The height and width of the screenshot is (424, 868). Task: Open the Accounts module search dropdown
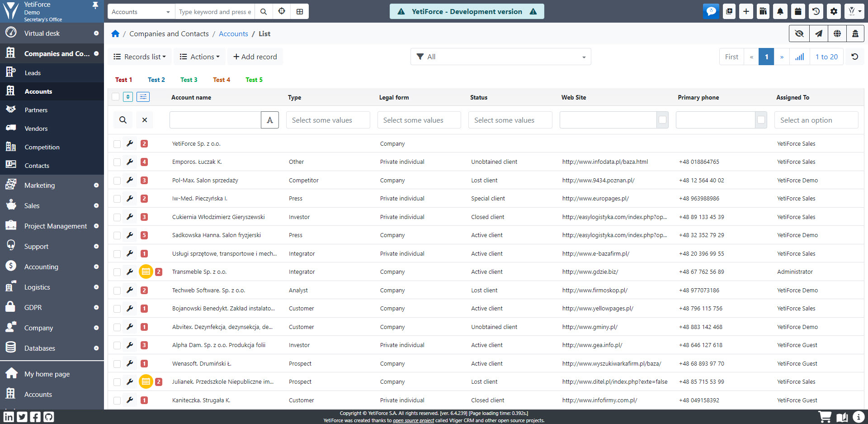pyautogui.click(x=142, y=12)
